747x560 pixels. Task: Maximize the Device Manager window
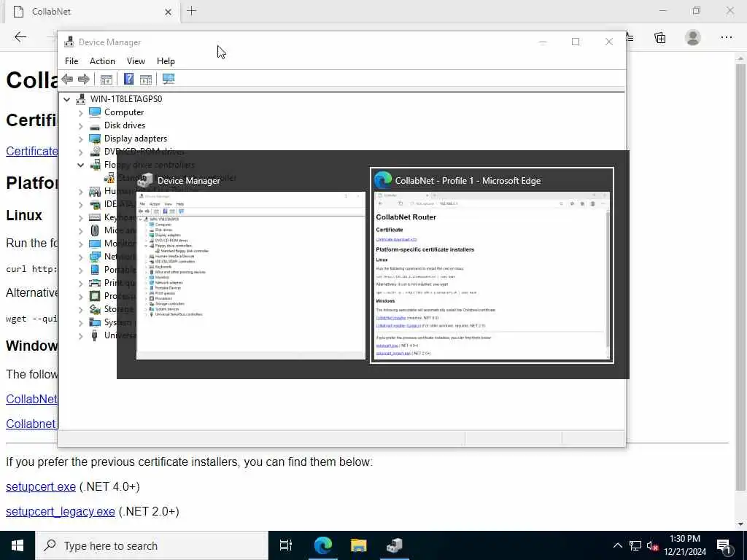[576, 42]
